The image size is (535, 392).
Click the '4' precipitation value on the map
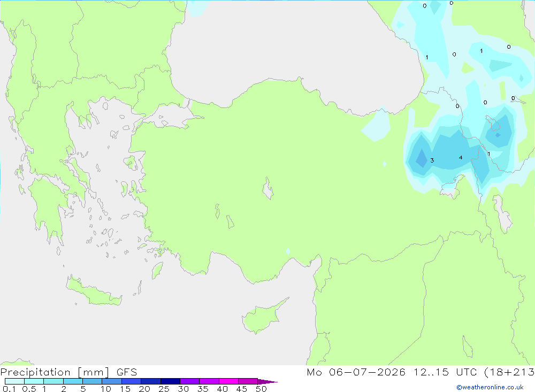coord(461,158)
